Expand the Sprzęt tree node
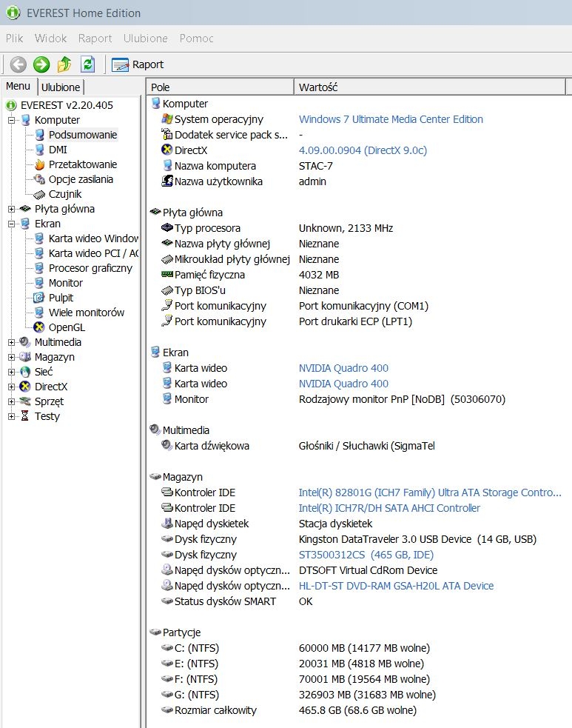572x728 pixels. 12,402
